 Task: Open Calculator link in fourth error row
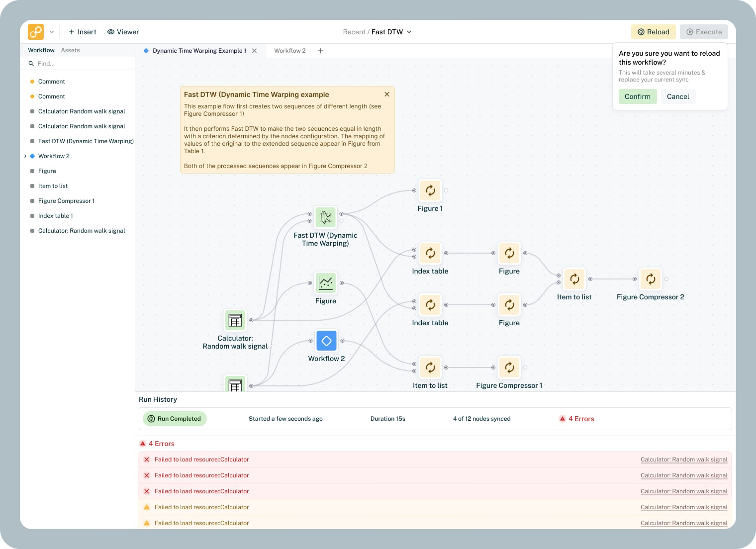point(684,507)
